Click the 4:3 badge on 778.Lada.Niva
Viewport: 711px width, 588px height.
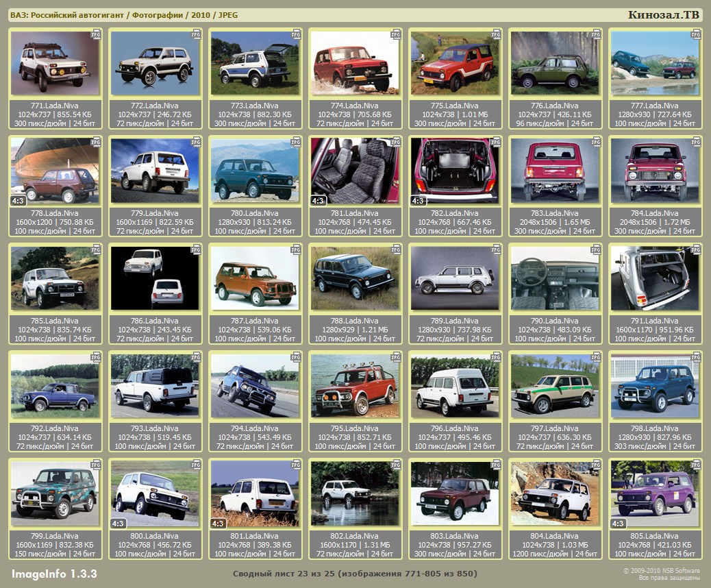(18, 201)
